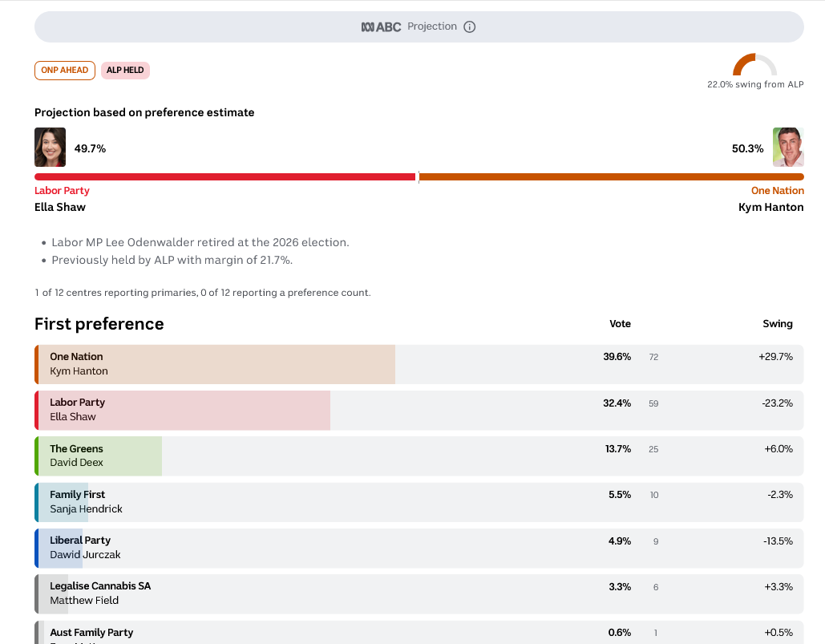Select the Liberal Party Dawid Jurczak row
Image resolution: width=825 pixels, height=644 pixels.
419,548
